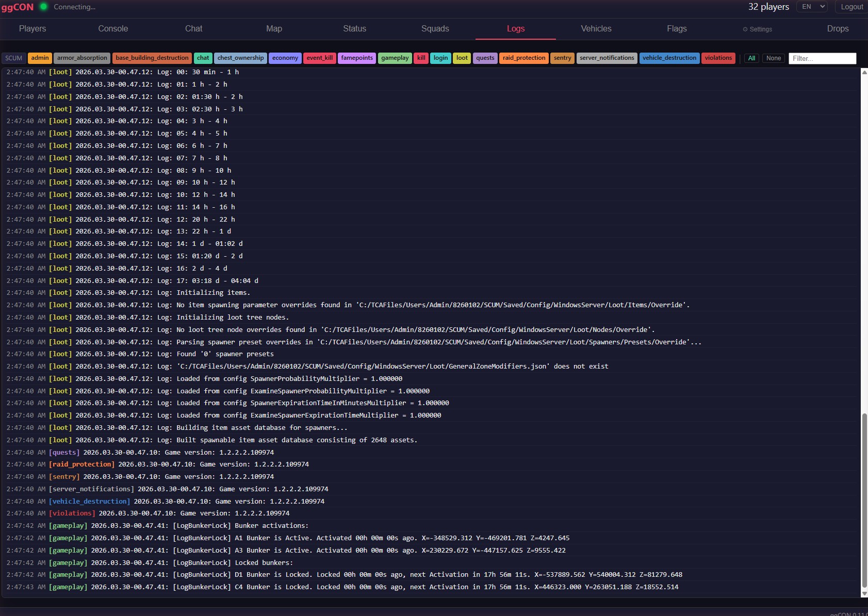Open the Chat tab
868x616 pixels.
tap(193, 29)
